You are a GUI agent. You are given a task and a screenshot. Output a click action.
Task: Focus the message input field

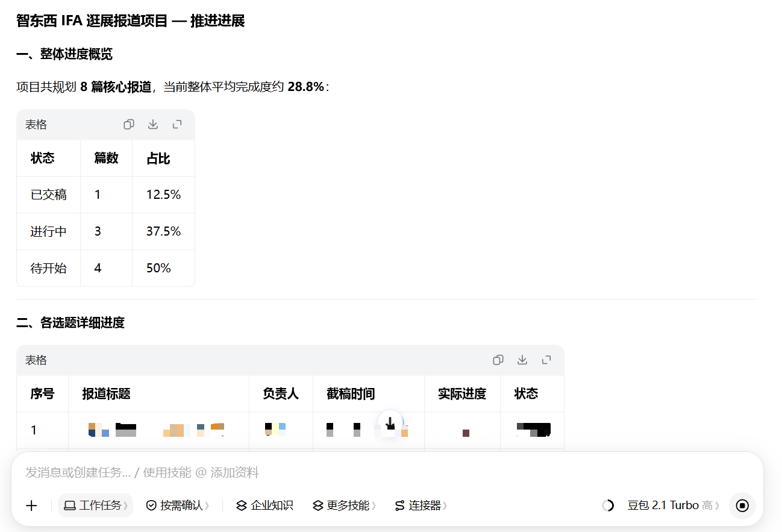[387, 472]
